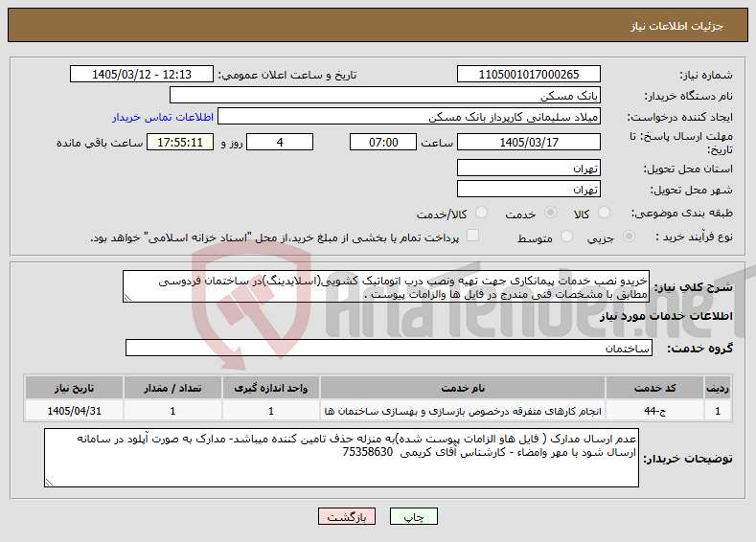Click the بانک مسکن buyer name field
Viewport: 756px width, 542px height.
pyautogui.click(x=385, y=96)
